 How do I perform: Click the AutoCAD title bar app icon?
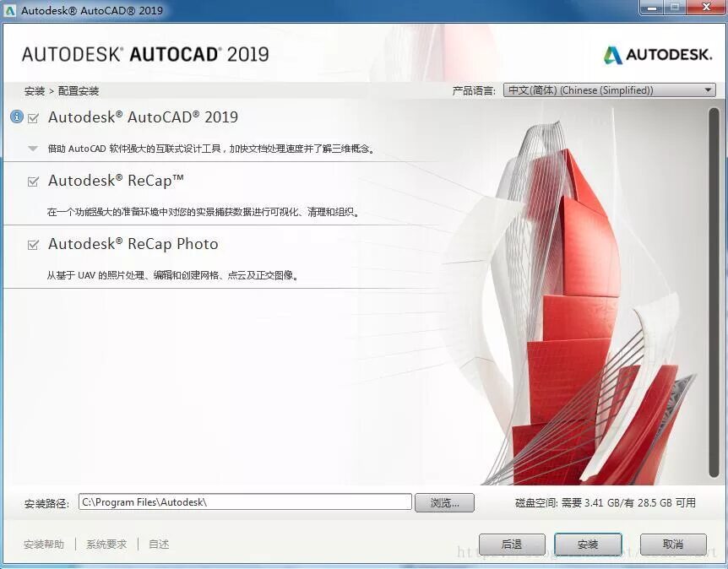click(x=10, y=10)
